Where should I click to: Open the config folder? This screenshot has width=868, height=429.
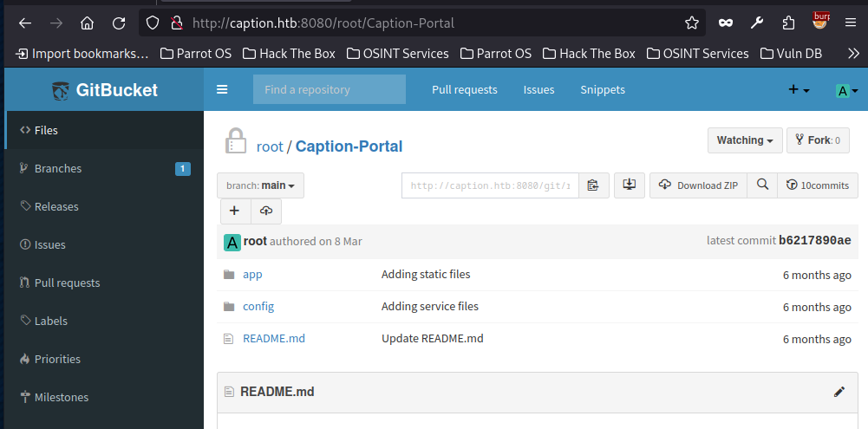point(258,306)
